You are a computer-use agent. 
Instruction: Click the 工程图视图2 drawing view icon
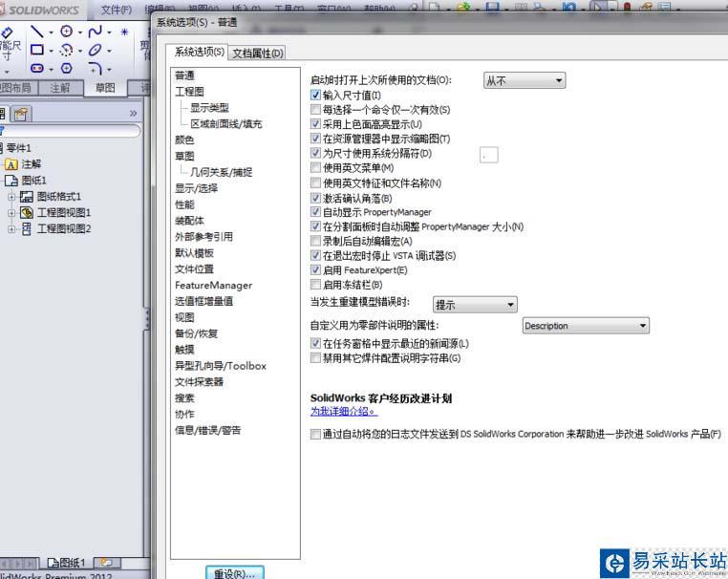click(27, 229)
